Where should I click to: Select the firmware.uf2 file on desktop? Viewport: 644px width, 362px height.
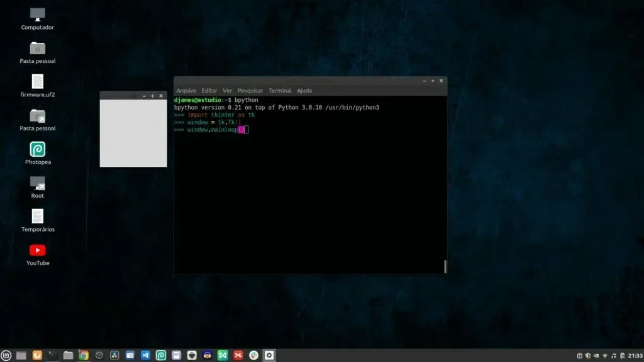click(x=37, y=86)
